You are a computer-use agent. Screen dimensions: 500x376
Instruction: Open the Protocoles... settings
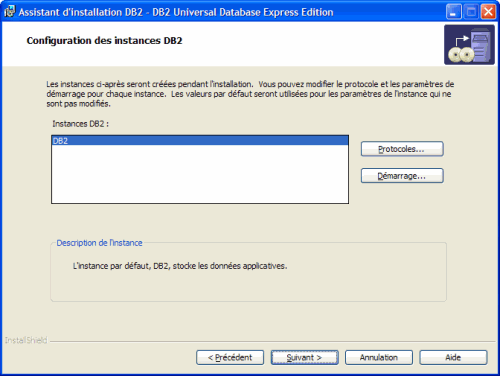(x=402, y=149)
